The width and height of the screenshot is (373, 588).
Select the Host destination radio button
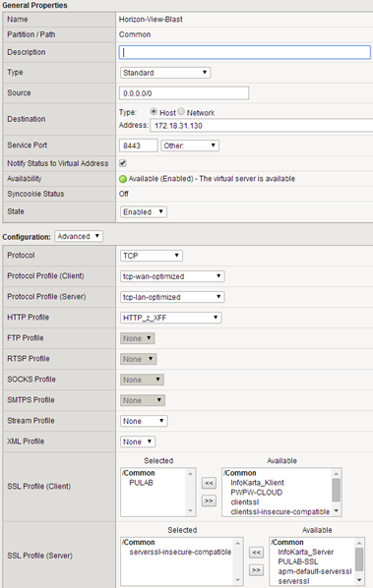click(154, 111)
